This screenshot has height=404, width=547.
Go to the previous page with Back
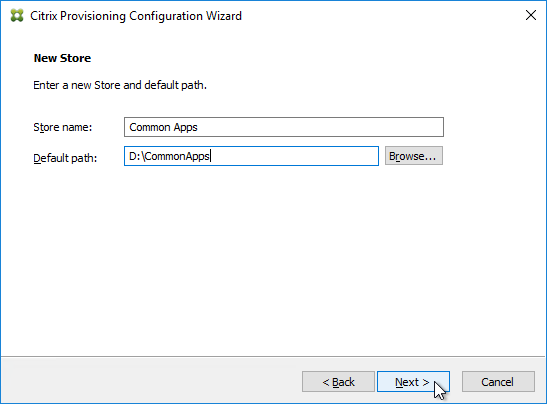tap(338, 382)
